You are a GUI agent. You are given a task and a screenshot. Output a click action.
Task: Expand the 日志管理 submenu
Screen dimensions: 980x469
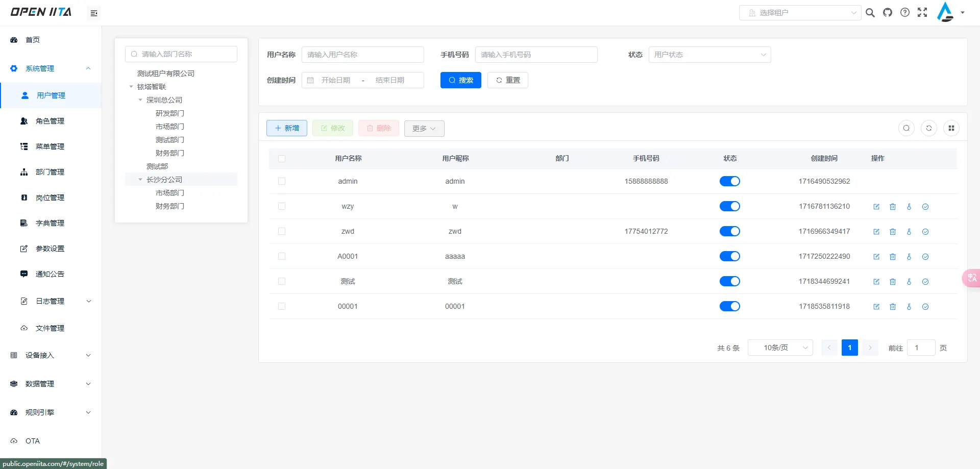tap(51, 301)
